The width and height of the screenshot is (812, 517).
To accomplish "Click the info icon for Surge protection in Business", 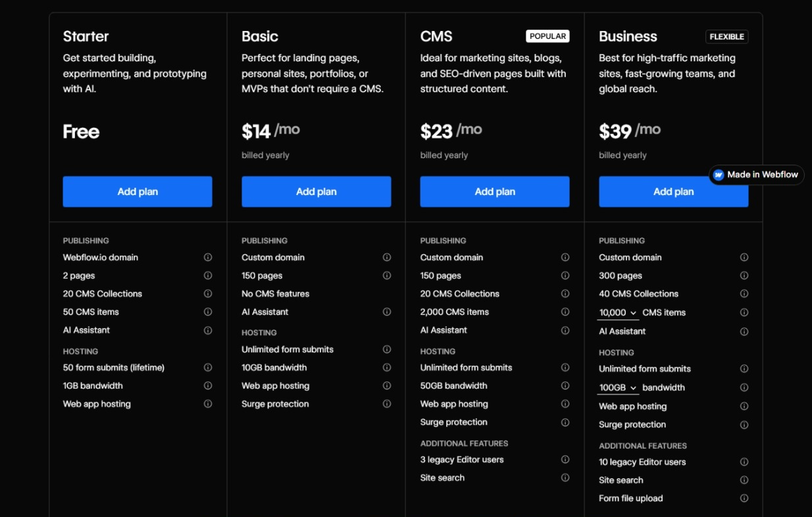I will (x=744, y=424).
